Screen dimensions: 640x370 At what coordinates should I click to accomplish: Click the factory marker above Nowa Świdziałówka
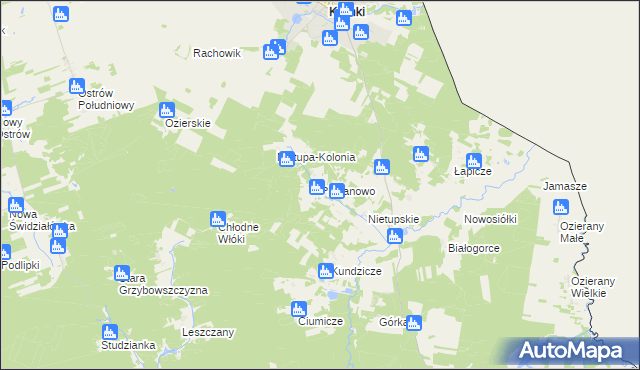(16, 205)
